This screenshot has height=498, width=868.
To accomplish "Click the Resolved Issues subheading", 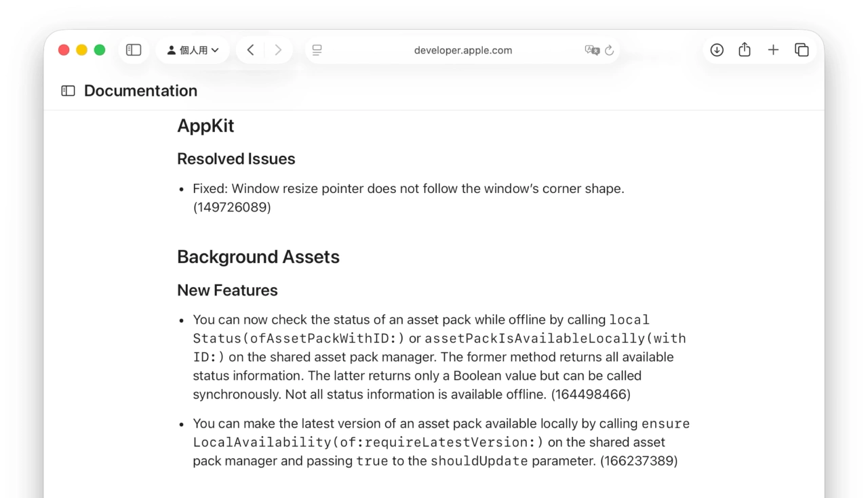I will [236, 159].
